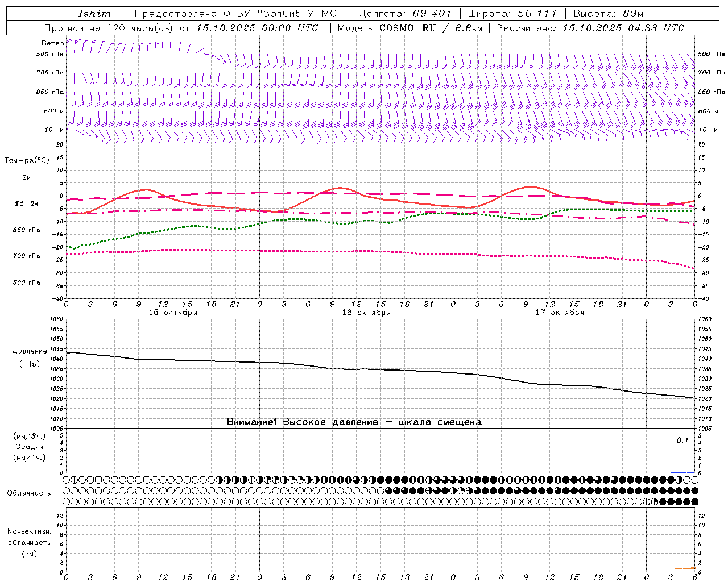728x582 pixels.
Task: Click the '(км)' convective cloud unit
Action: coord(30,554)
